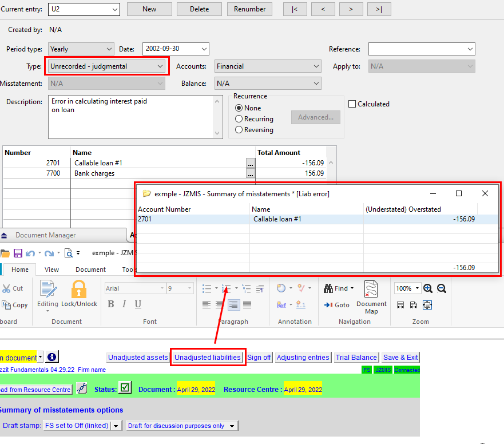Select the Reversing radio button
504x444 pixels.
pyautogui.click(x=239, y=130)
